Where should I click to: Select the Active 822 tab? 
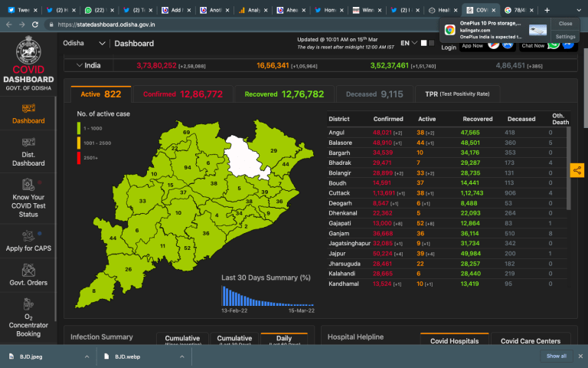coord(101,94)
